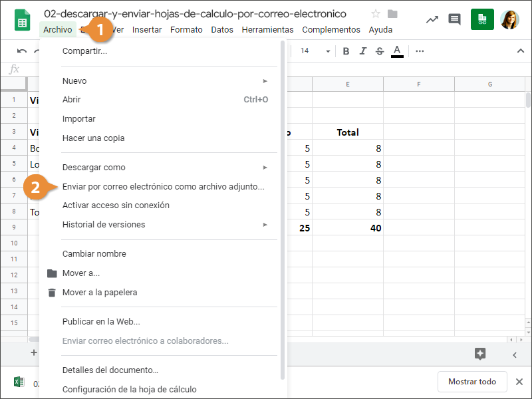Click the green share button icon
The image size is (532, 399).
click(482, 19)
